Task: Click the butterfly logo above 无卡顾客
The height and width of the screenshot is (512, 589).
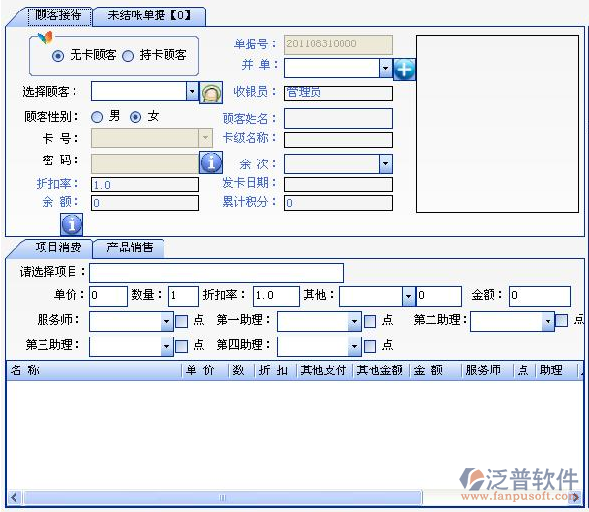Action: pos(45,37)
